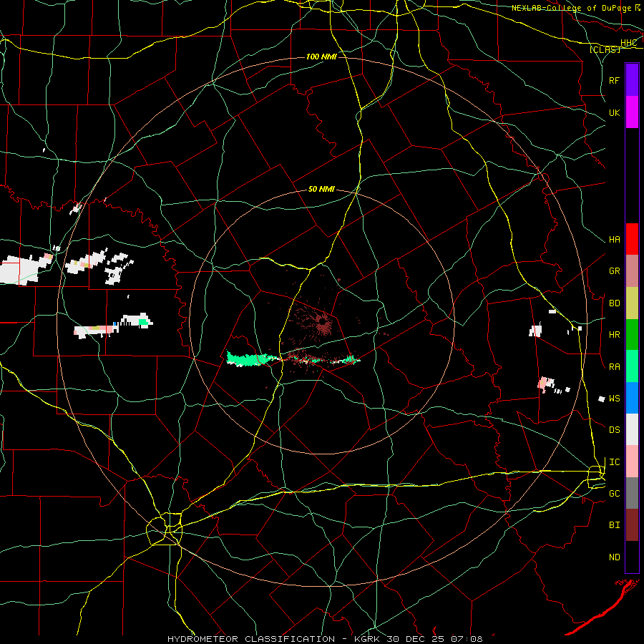644x644 pixels.
Task: Click the BD legend label
Action: (614, 303)
